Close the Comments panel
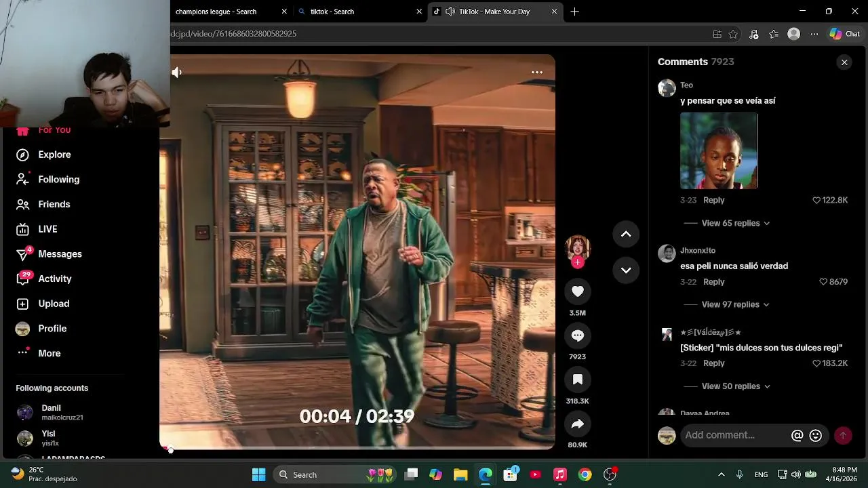This screenshot has height=488, width=868. coord(844,62)
